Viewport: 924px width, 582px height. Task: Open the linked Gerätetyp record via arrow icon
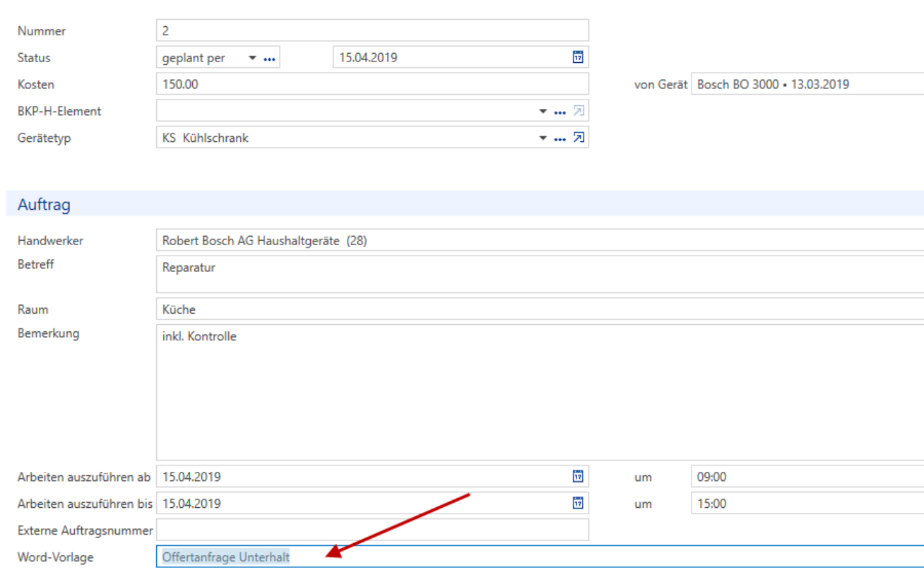(x=579, y=138)
